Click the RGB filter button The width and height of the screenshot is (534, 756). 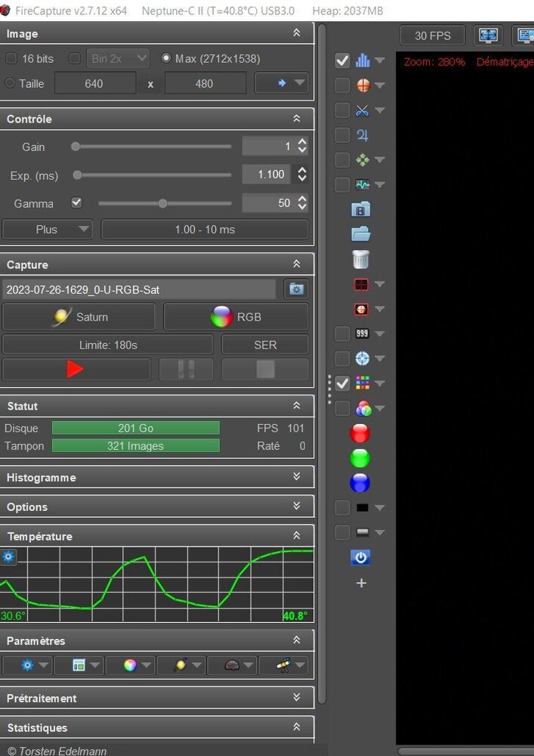(x=236, y=317)
